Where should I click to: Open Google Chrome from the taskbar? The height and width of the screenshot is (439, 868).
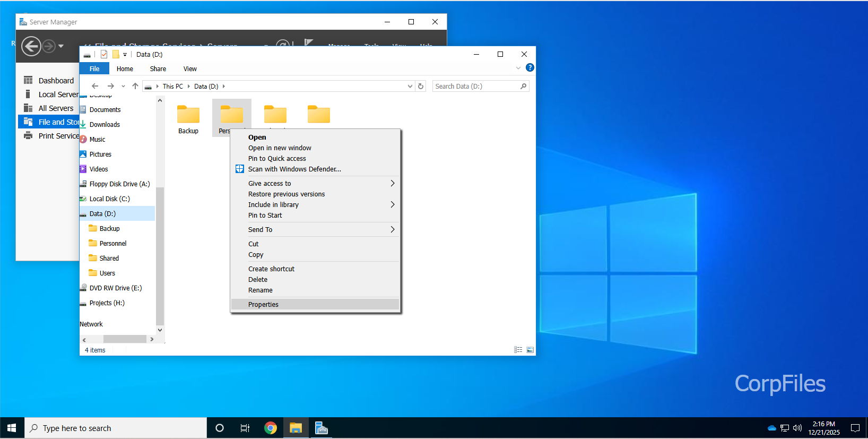tap(271, 428)
